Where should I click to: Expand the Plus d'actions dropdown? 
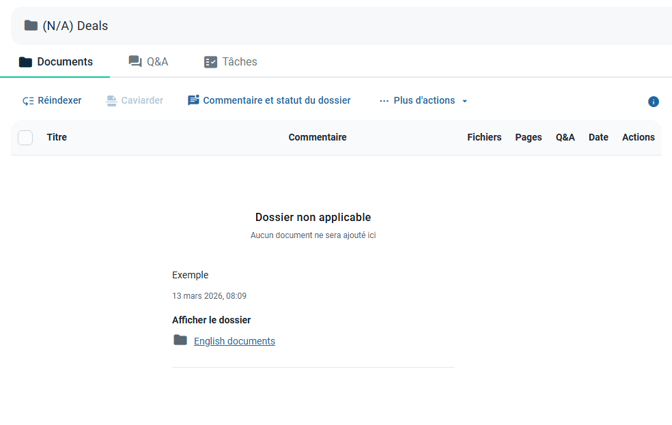click(424, 101)
